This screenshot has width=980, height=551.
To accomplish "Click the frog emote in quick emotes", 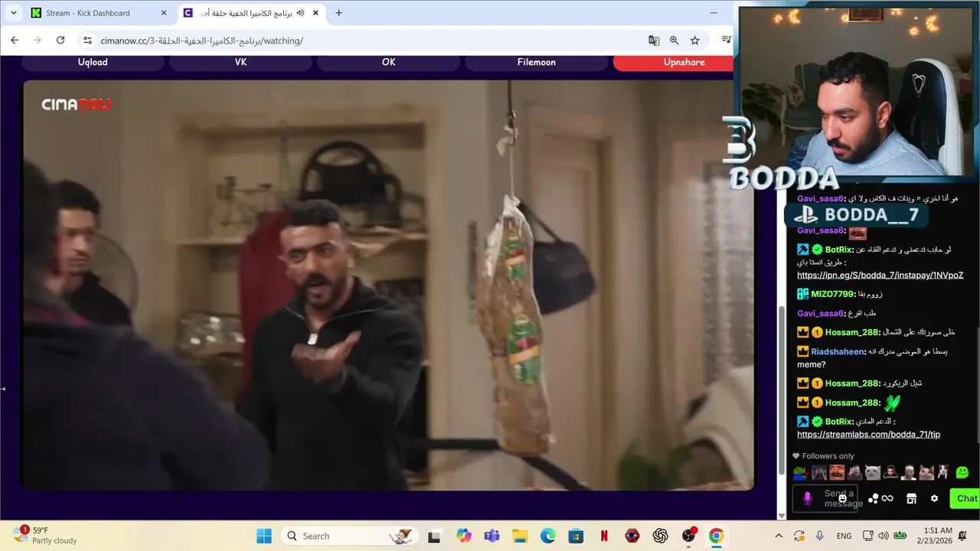I will 801,473.
